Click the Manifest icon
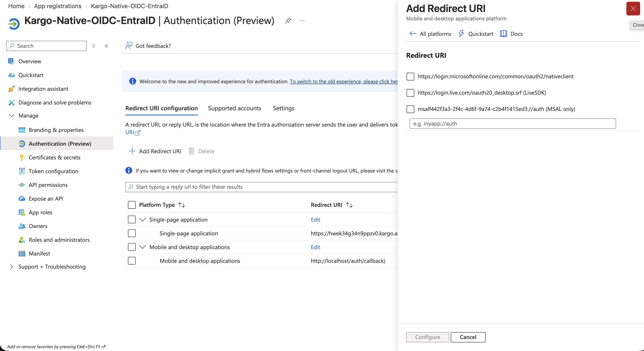This screenshot has width=644, height=351. pyautogui.click(x=22, y=254)
